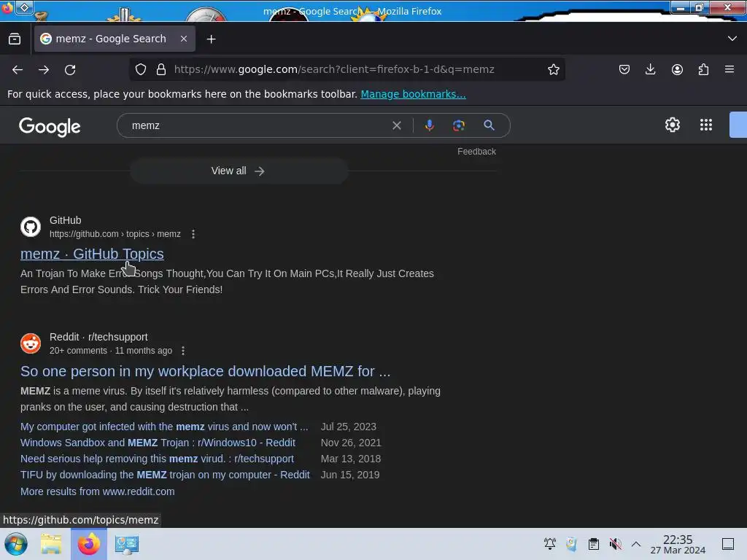Open Firefox application hamburger menu
The height and width of the screenshot is (560, 747).
[x=729, y=69]
